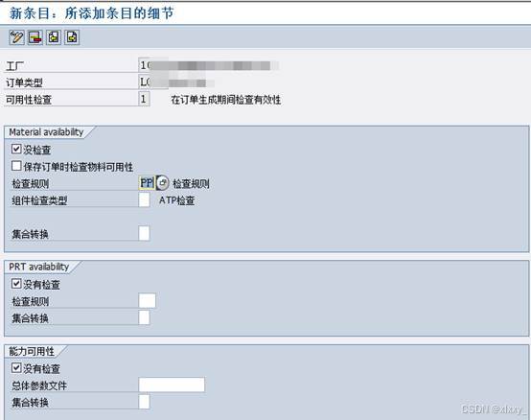Select the 总体参数文件 input field
Viewport: 531px width, 420px height.
(x=172, y=385)
